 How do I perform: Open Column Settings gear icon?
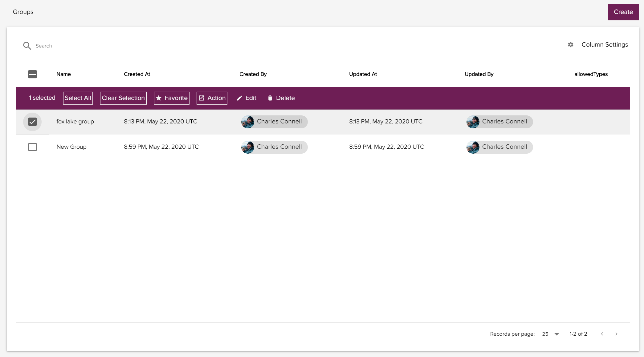570,44
